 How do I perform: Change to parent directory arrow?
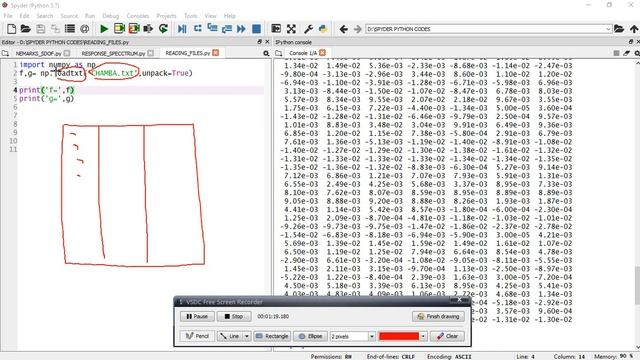click(x=634, y=29)
